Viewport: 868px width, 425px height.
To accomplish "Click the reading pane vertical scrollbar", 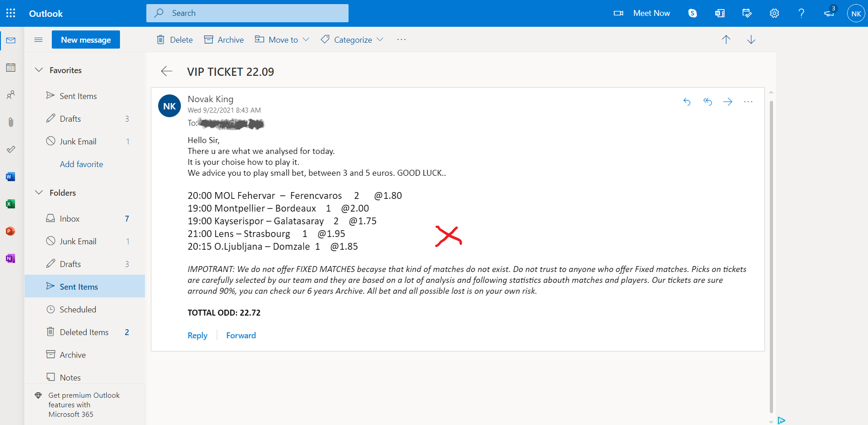I will pos(771,257).
